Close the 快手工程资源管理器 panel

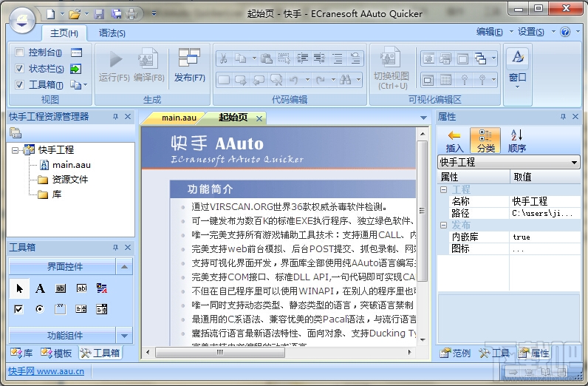(x=128, y=117)
